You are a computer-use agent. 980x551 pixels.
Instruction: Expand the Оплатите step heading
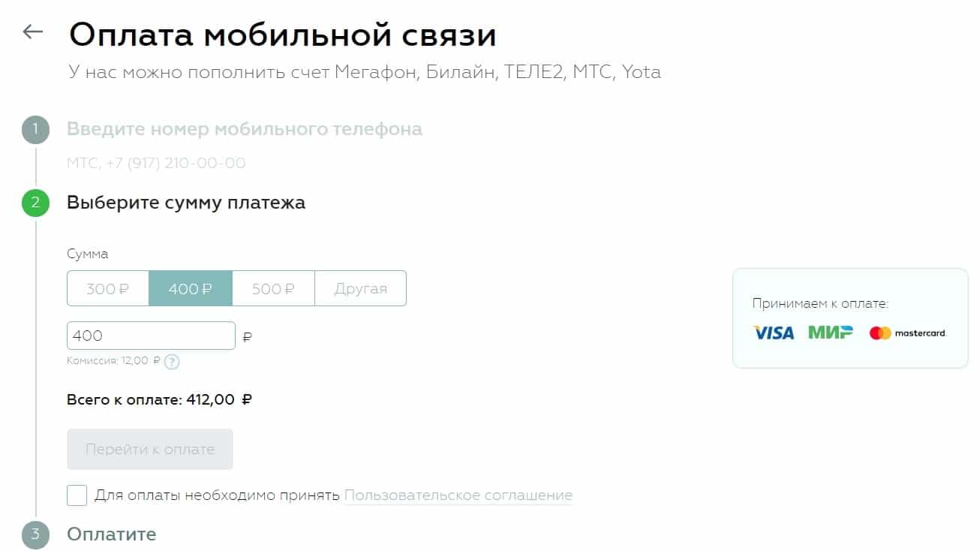tap(112, 534)
